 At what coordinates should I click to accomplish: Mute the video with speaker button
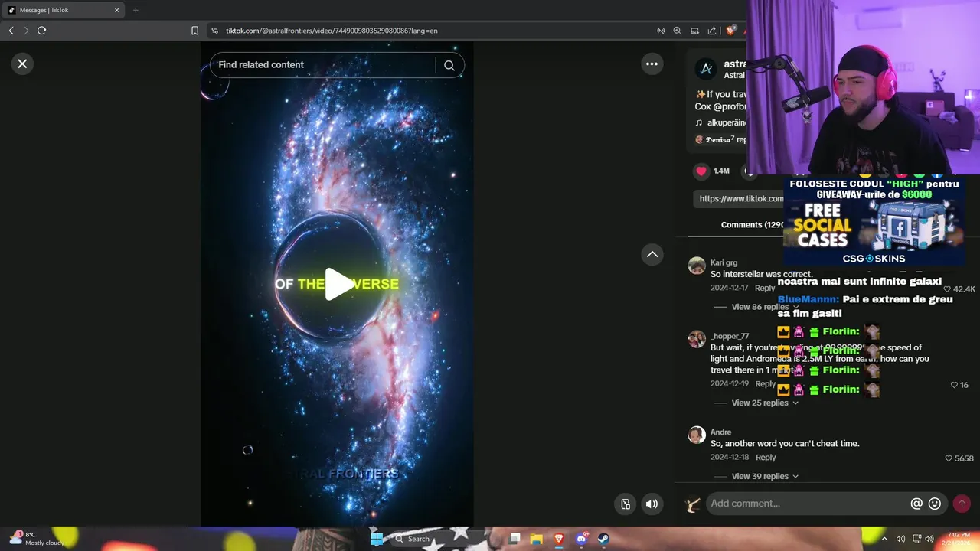652,504
